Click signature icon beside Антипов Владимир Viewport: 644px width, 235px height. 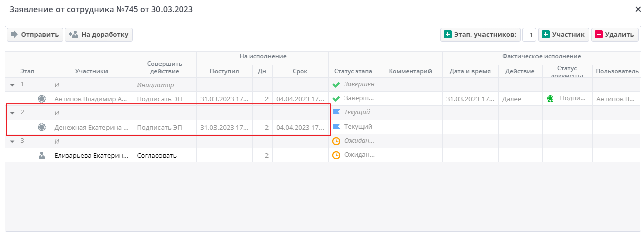pos(42,99)
